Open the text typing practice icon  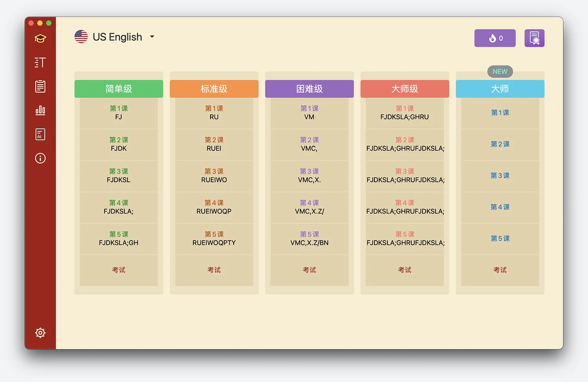tap(40, 62)
